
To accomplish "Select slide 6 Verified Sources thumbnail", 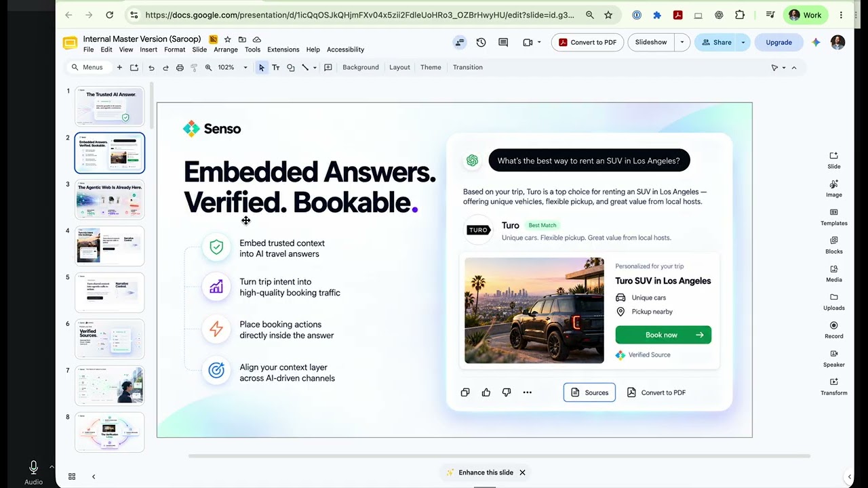I will (110, 339).
